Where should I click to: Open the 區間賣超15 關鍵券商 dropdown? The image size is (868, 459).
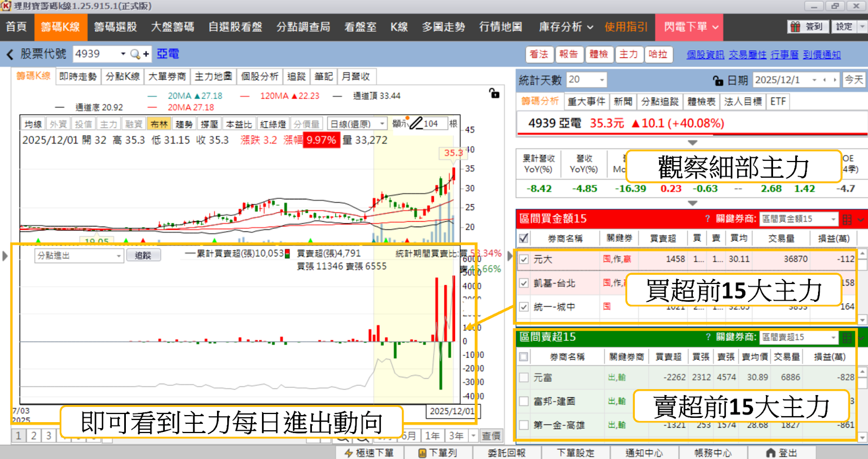(833, 337)
